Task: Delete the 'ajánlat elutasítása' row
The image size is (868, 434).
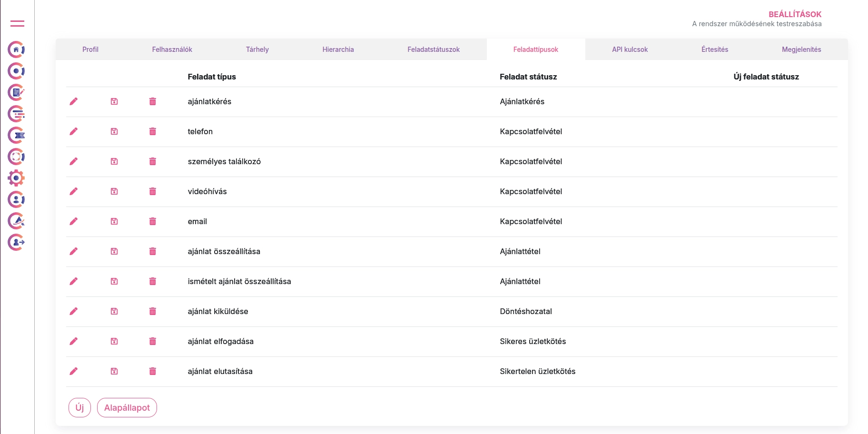Action: tap(152, 371)
